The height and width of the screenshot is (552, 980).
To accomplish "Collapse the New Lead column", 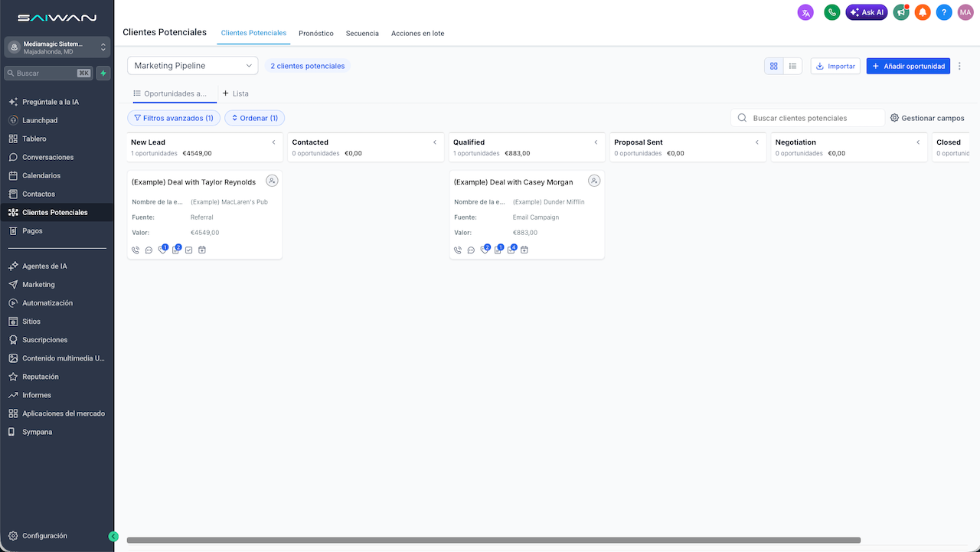I will click(274, 142).
